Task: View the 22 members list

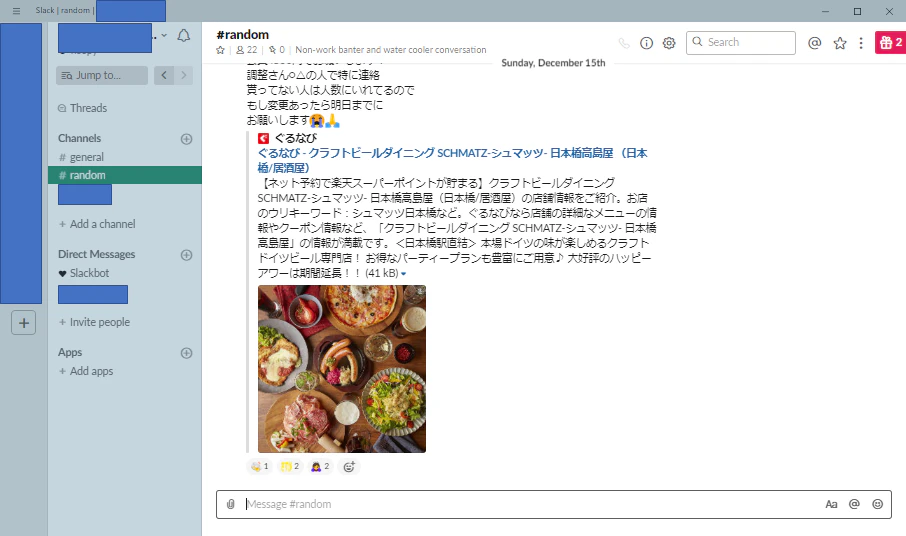Action: pyautogui.click(x=247, y=50)
